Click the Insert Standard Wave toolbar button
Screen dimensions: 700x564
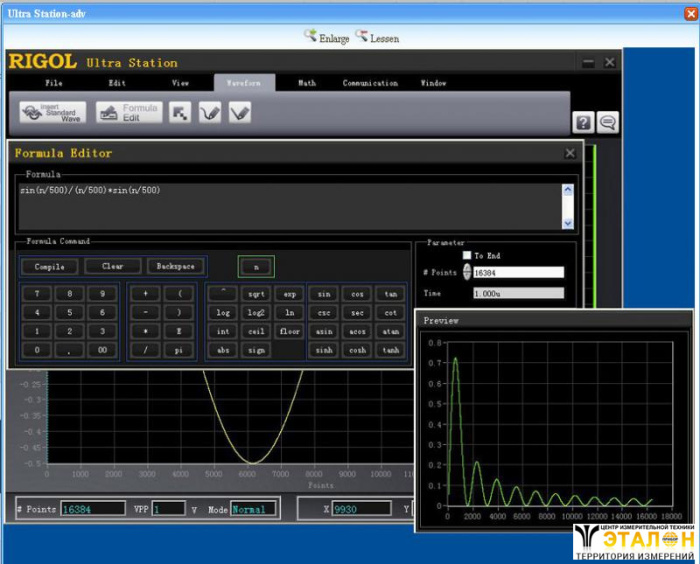(x=53, y=113)
